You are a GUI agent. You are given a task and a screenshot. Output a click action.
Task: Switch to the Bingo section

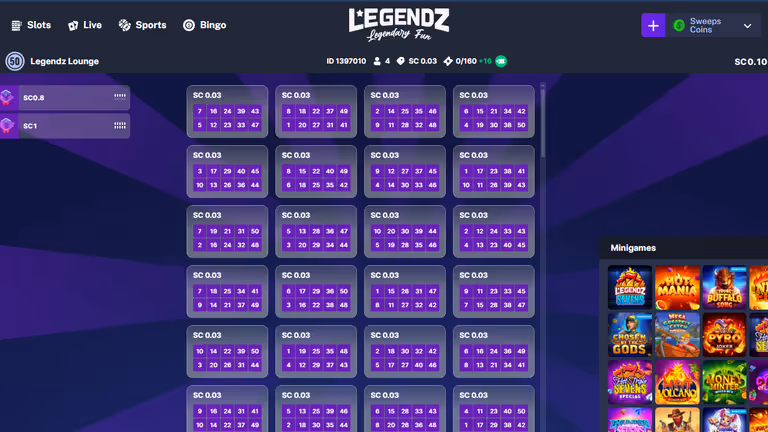[x=204, y=25]
